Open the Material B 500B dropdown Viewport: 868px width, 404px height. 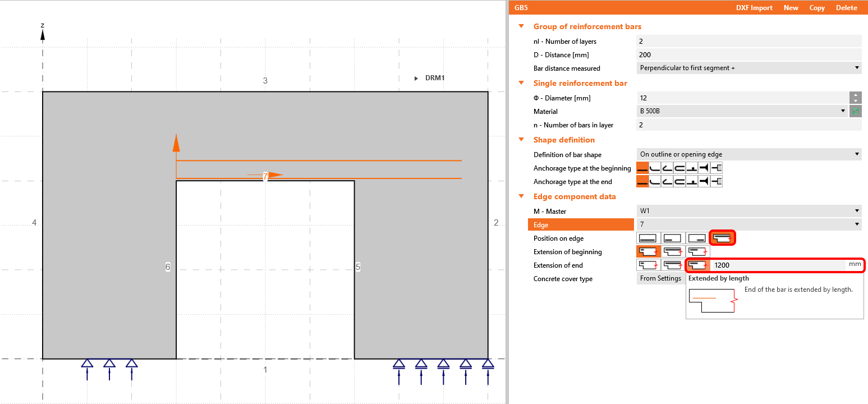click(x=743, y=111)
